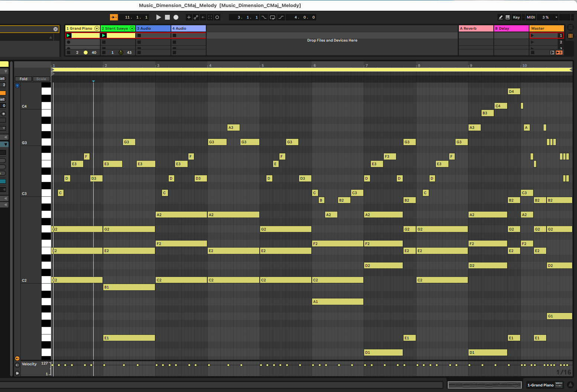Screen dimensions: 577x392
Task: Adjust the Silent Sawye clip progress knob
Action: [121, 52]
